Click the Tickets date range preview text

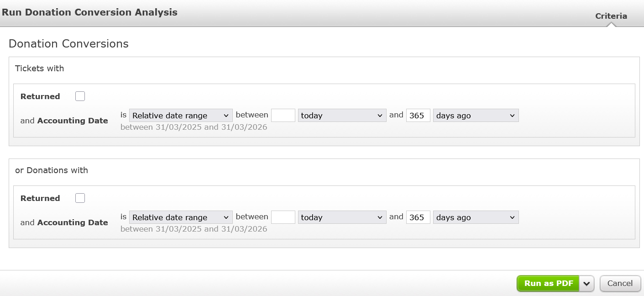click(x=194, y=127)
